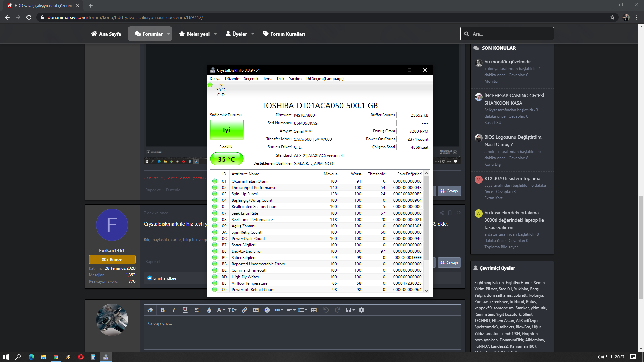
Task: Expand the Neler yeni dropdown arrow
Action: [x=215, y=34]
